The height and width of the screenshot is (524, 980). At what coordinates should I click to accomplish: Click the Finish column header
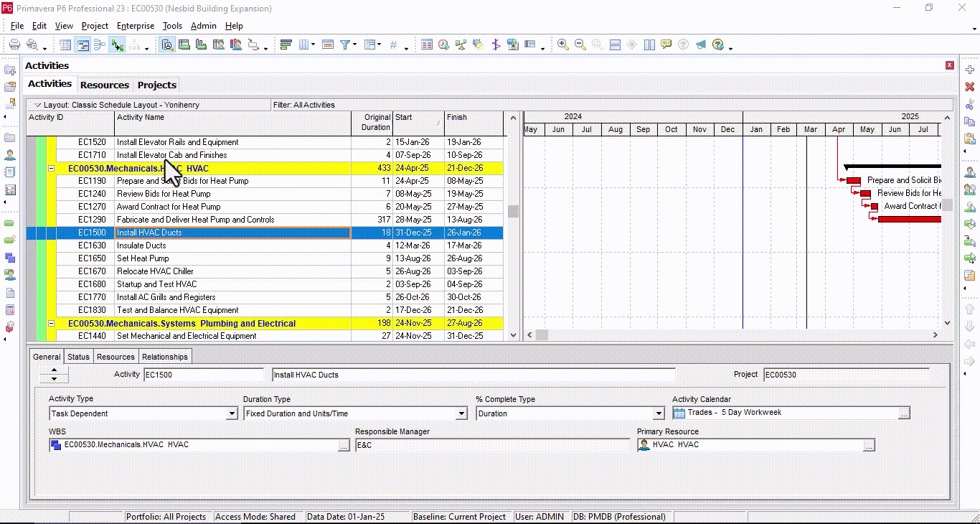(474, 123)
